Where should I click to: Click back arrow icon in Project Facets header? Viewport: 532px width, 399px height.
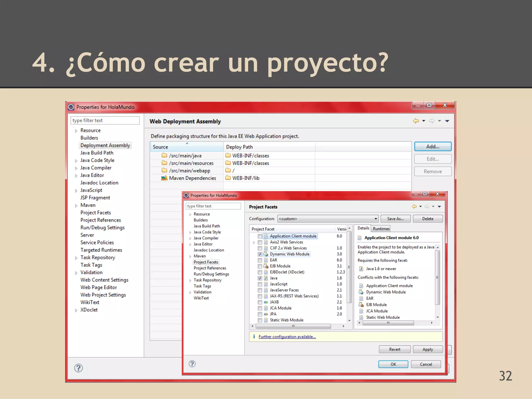point(414,207)
